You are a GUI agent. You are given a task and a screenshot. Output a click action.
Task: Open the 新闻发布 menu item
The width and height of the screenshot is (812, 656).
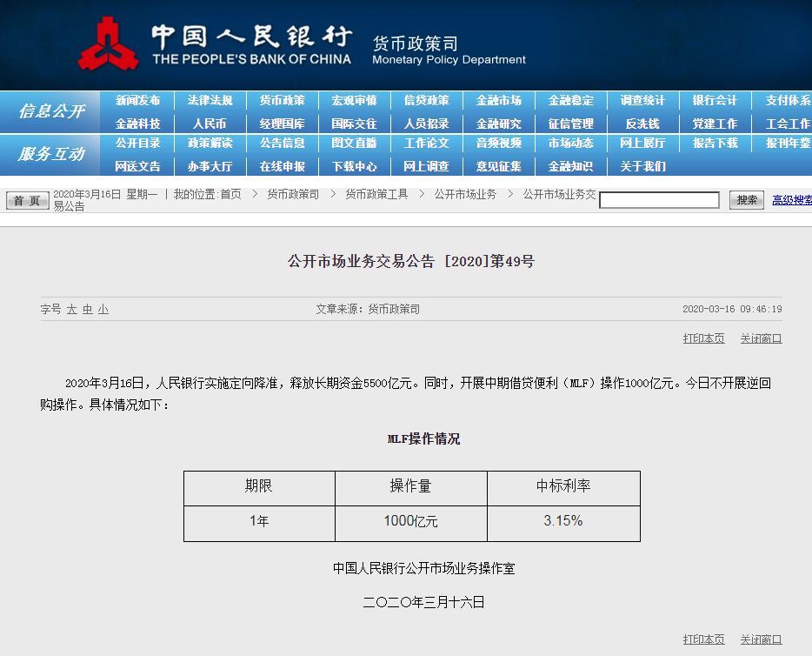tap(137, 100)
